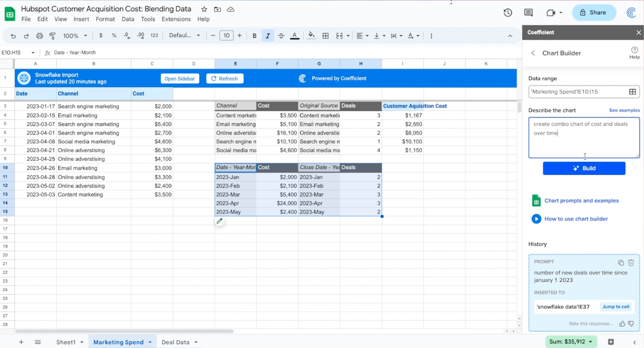Open the Insert menu

click(81, 19)
